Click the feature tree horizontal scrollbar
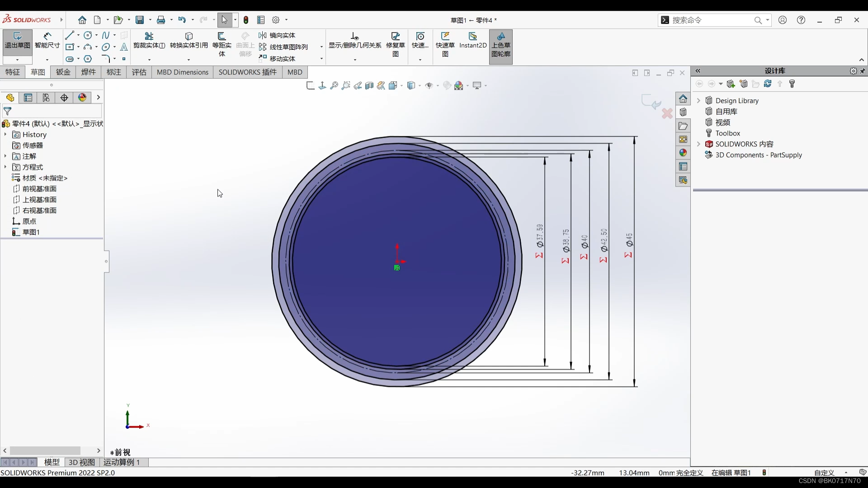Viewport: 868px width, 488px height. click(45, 451)
